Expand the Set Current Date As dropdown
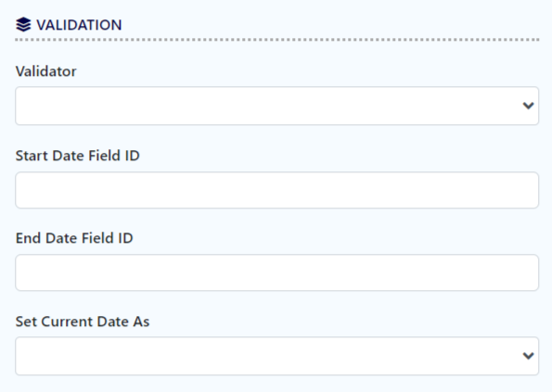This screenshot has width=552, height=392. [x=277, y=356]
